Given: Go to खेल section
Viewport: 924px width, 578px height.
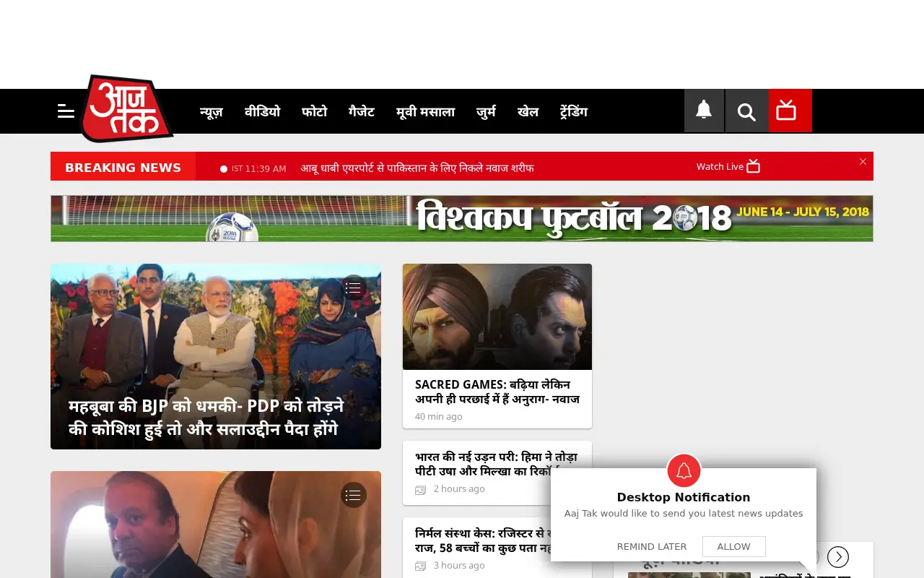Looking at the screenshot, I should [528, 112].
